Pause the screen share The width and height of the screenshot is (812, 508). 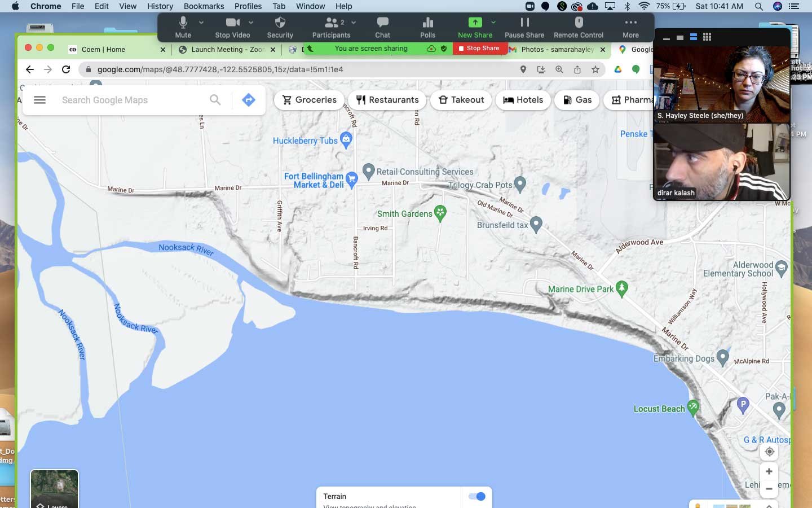(524, 27)
